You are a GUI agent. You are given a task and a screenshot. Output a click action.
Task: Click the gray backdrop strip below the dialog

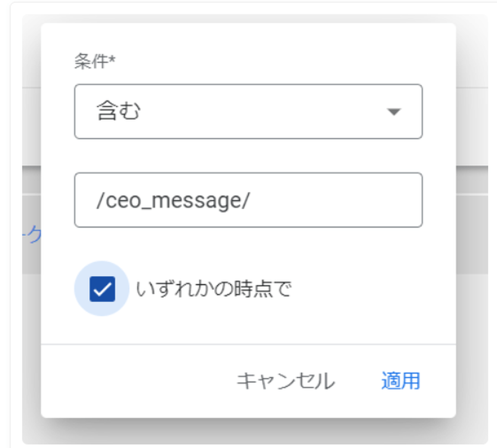coord(248,431)
